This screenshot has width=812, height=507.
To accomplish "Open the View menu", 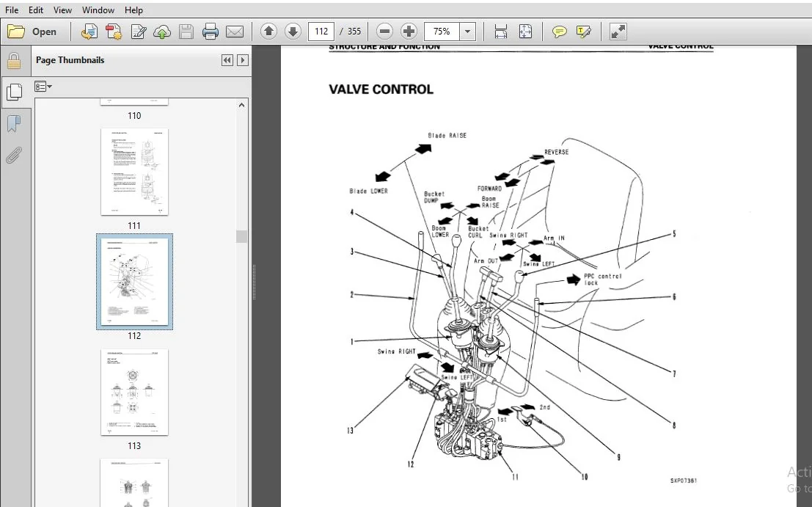I will tap(62, 10).
